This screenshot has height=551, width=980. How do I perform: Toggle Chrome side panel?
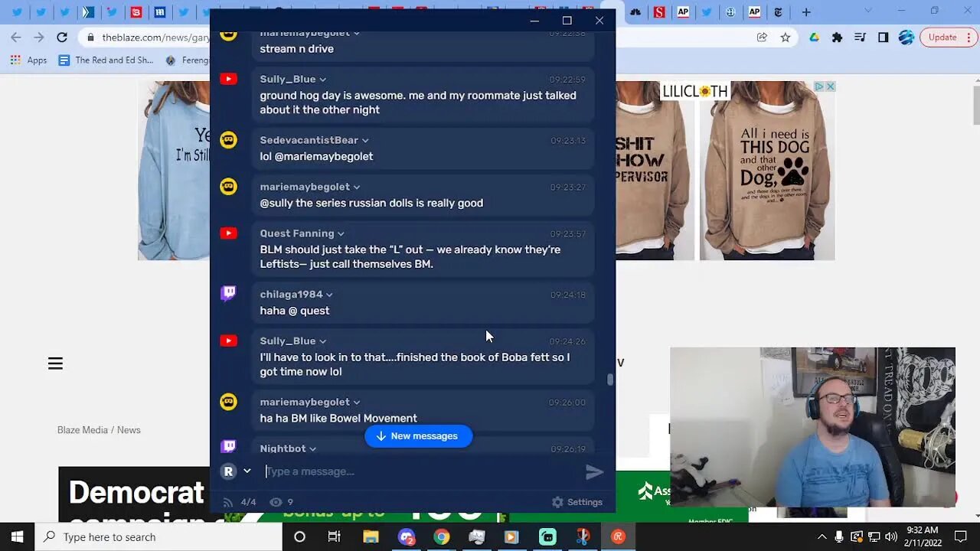click(x=883, y=37)
